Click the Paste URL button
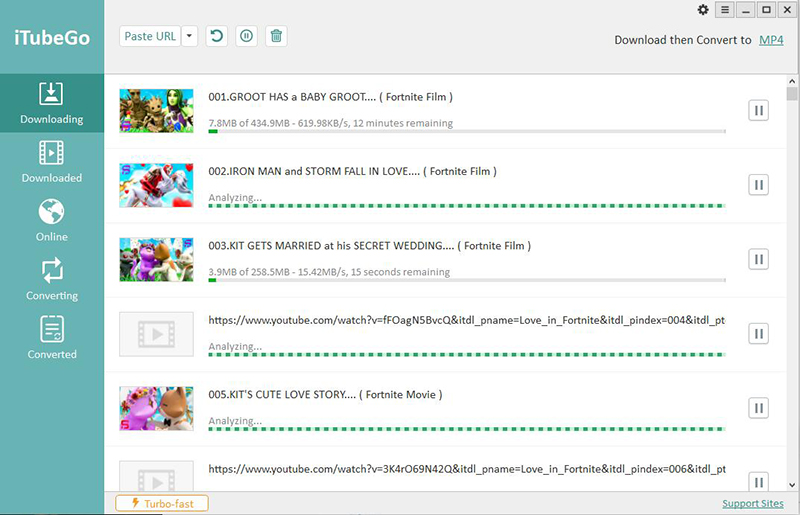Image resolution: width=800 pixels, height=515 pixels. [x=150, y=36]
